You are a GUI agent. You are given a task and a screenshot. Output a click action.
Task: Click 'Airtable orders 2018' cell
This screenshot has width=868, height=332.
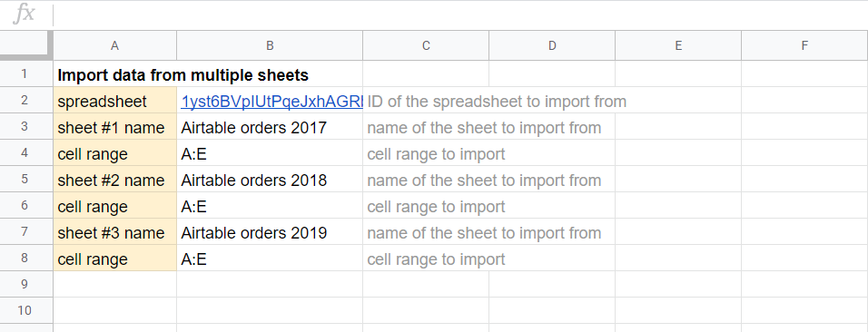click(x=270, y=180)
